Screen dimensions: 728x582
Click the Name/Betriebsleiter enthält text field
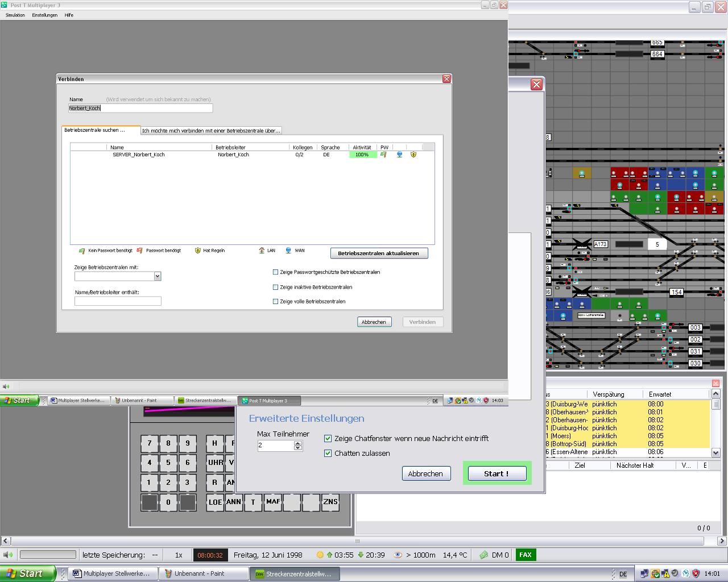click(x=118, y=301)
